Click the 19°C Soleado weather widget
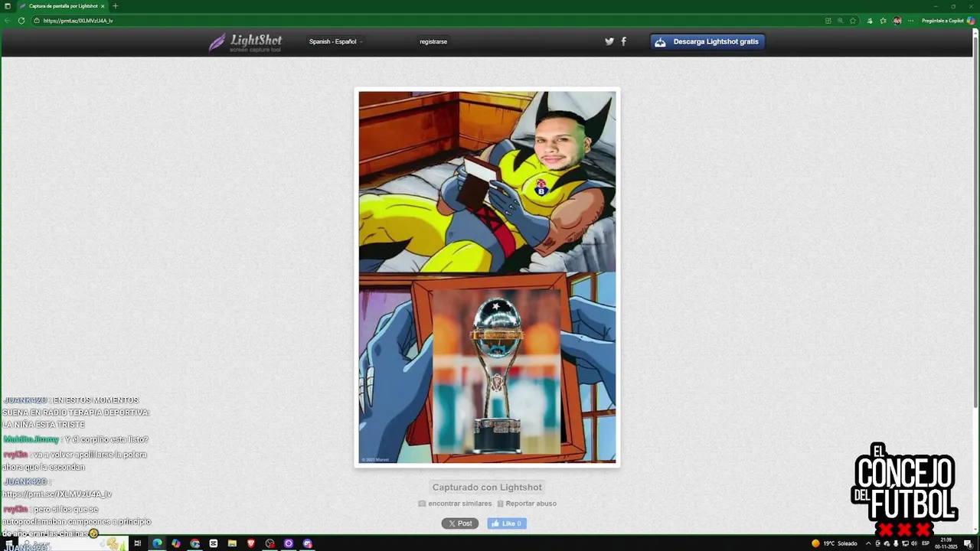 (835, 543)
